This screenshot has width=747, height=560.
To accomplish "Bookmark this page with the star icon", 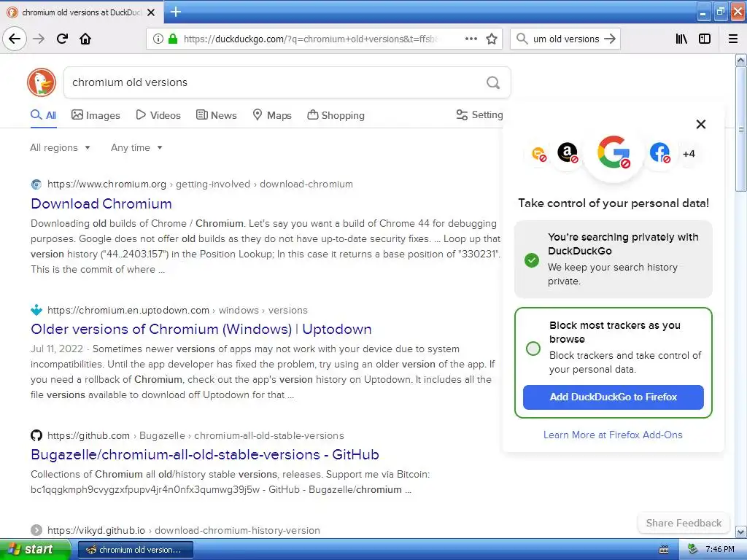I will 492,39.
